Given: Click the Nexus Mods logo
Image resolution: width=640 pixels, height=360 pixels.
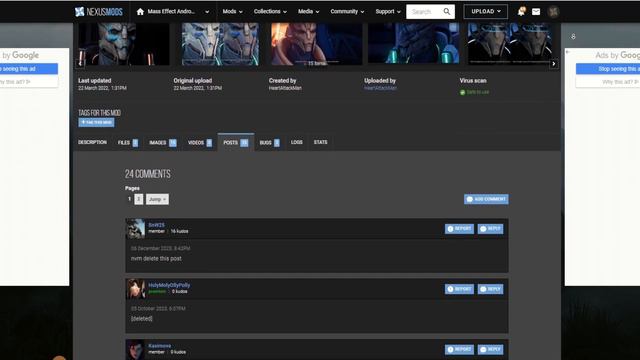Looking at the screenshot, I should 99,12.
